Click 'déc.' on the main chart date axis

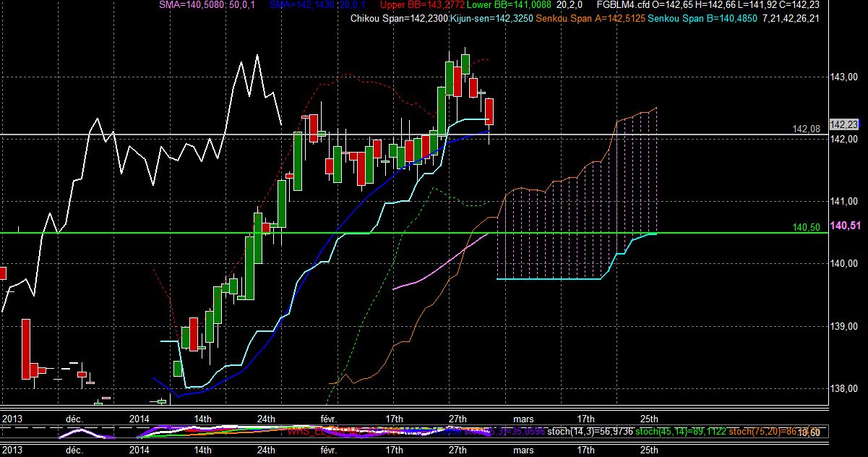pyautogui.click(x=74, y=418)
